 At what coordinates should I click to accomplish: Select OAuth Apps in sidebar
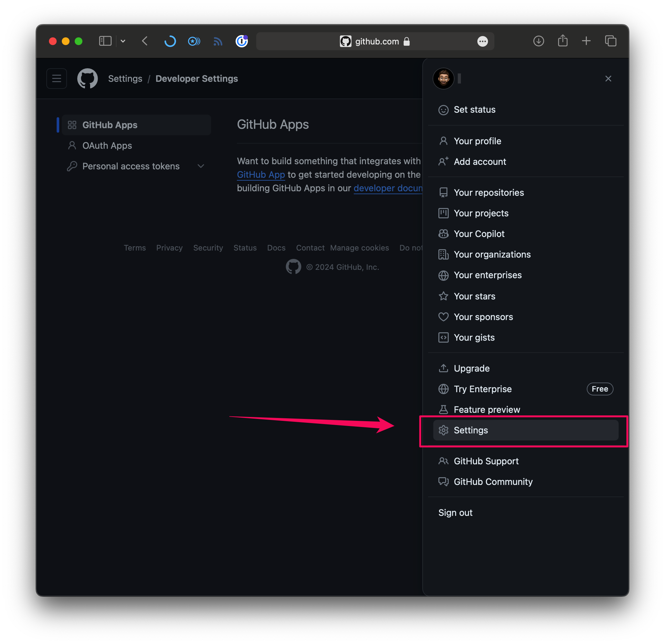pos(136,146)
